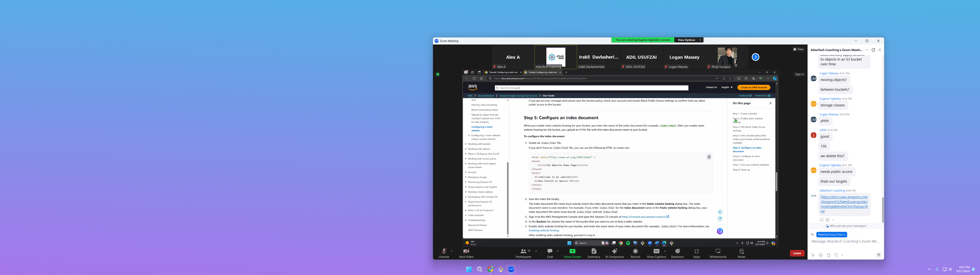The height and width of the screenshot is (275, 980).
Task: Open the Participants panel
Action: coord(523,253)
